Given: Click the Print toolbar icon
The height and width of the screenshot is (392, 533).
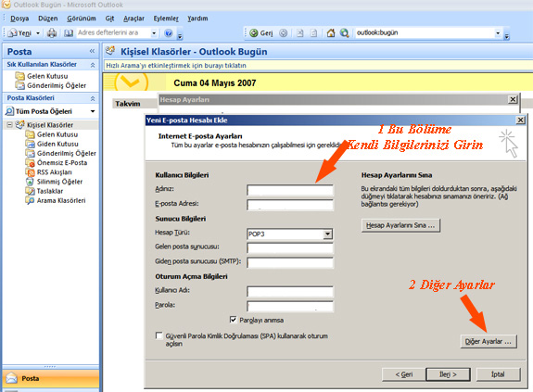Looking at the screenshot, I should point(52,33).
